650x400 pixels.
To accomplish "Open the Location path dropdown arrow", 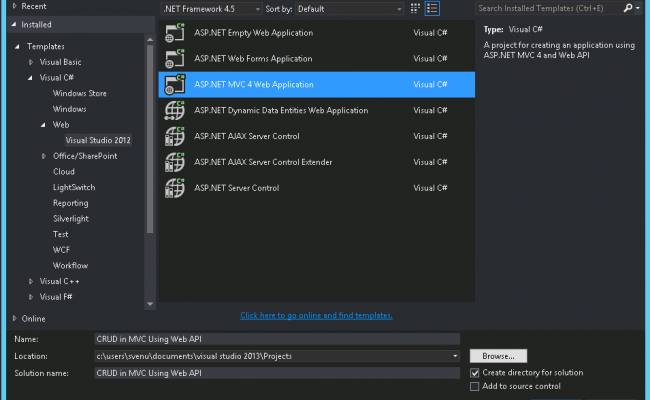I will 455,356.
